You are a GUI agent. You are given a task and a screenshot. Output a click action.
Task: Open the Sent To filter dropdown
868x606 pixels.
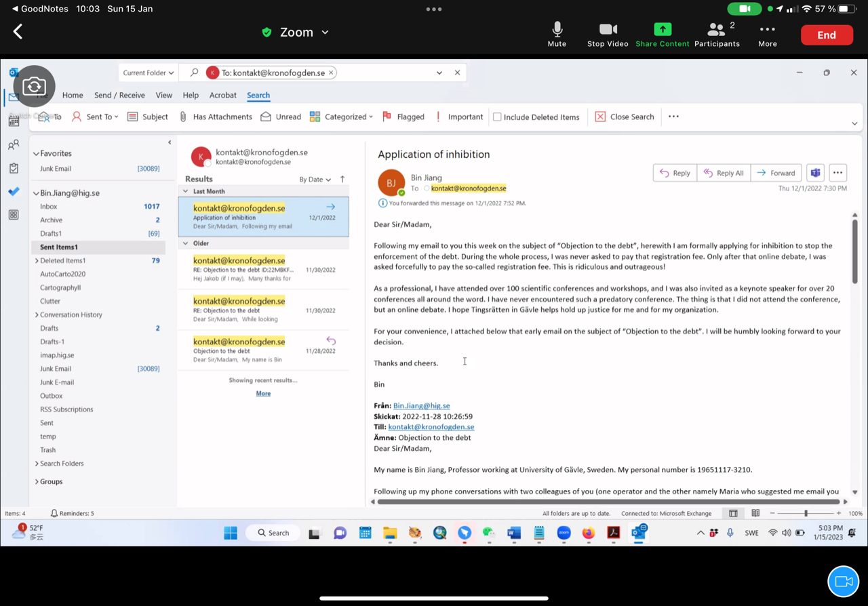[95, 117]
